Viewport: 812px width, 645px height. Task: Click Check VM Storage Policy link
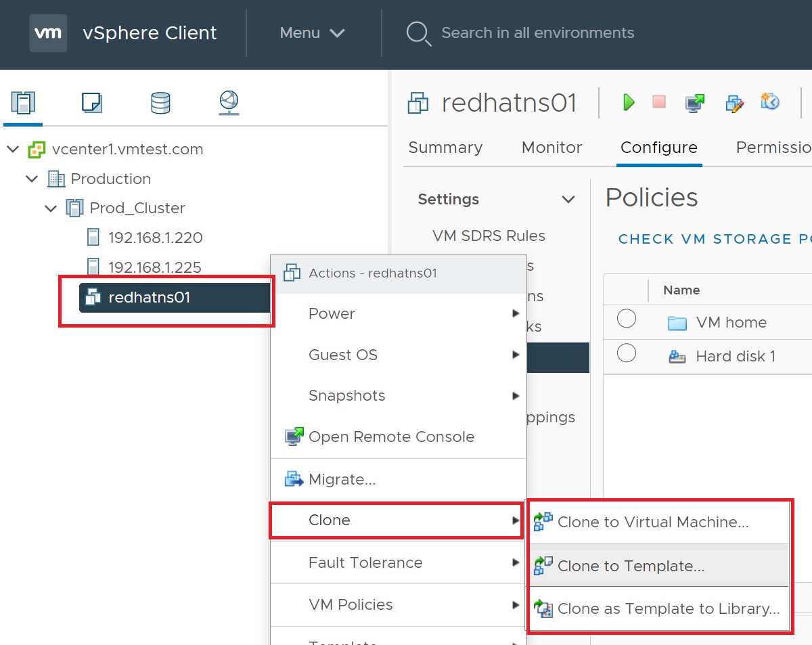[x=714, y=239]
